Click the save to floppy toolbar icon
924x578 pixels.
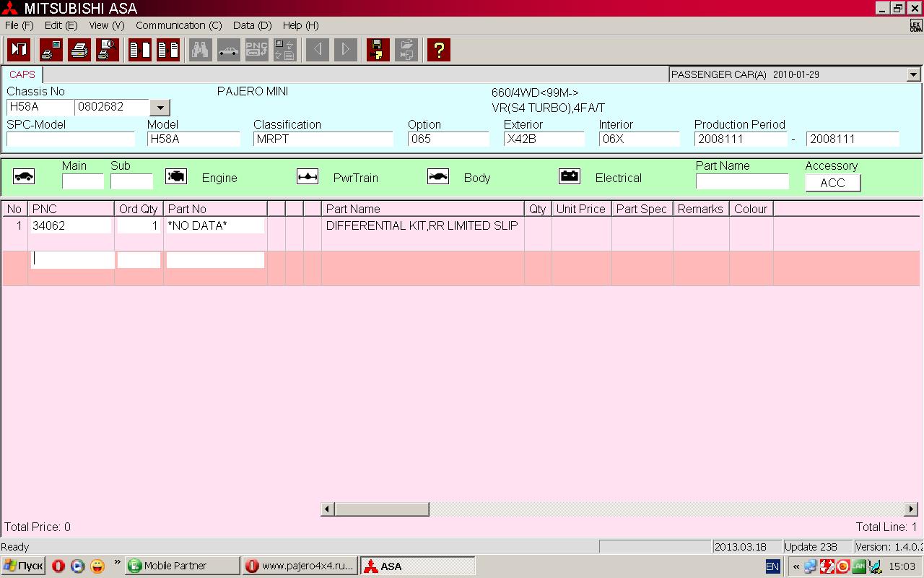click(378, 50)
